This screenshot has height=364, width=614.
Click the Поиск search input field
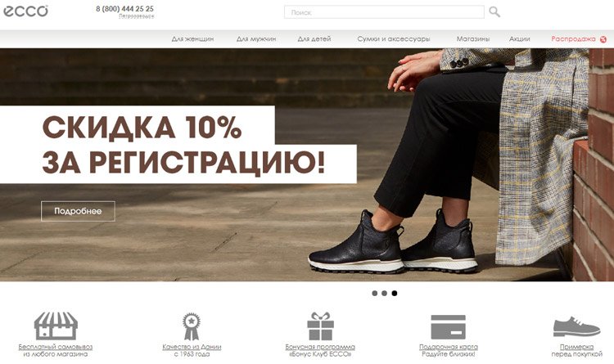384,12
